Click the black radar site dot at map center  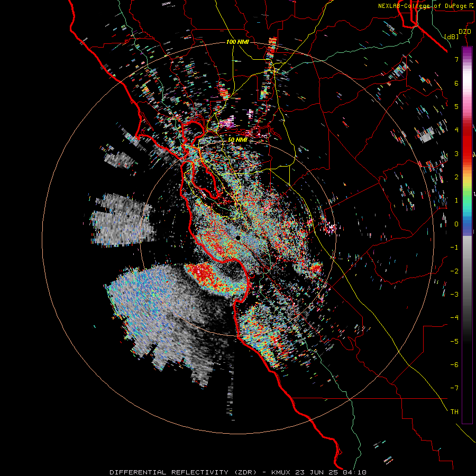(238, 237)
